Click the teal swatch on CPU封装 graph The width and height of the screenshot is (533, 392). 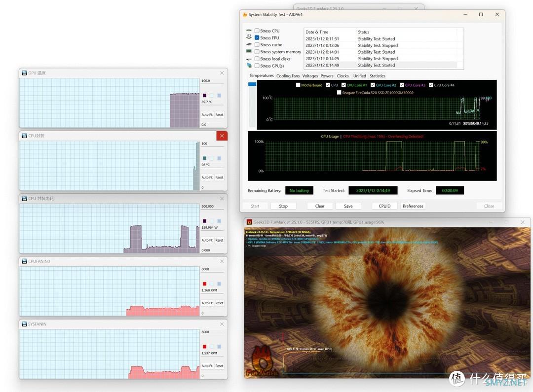205,158
